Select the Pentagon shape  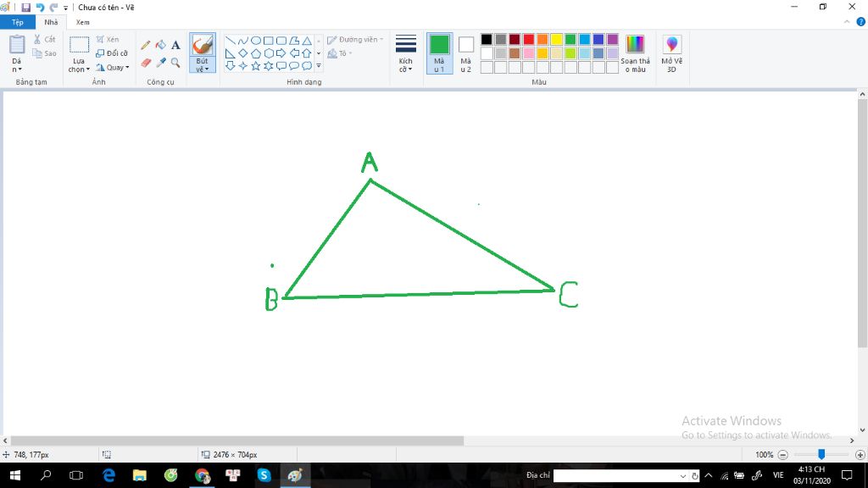click(x=256, y=53)
